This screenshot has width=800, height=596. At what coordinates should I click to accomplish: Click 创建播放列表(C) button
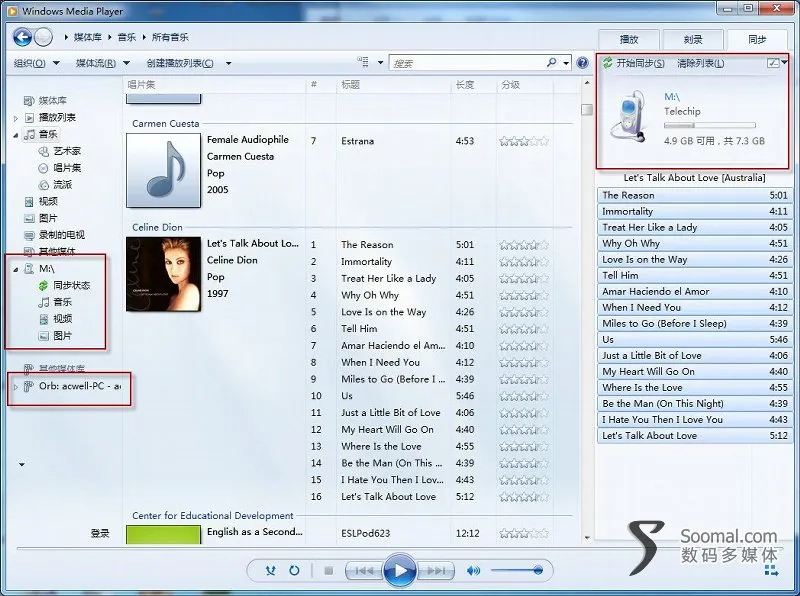(180, 63)
